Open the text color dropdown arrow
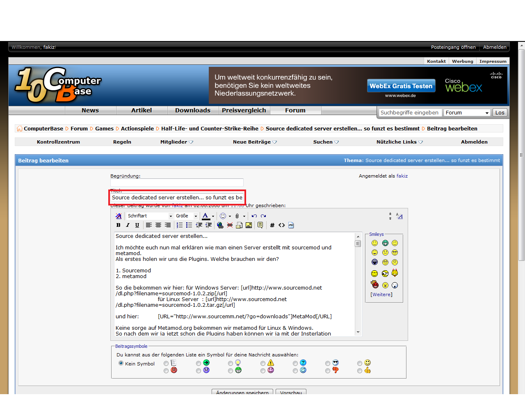Screen dimensions: 525x420 [x=213, y=216]
